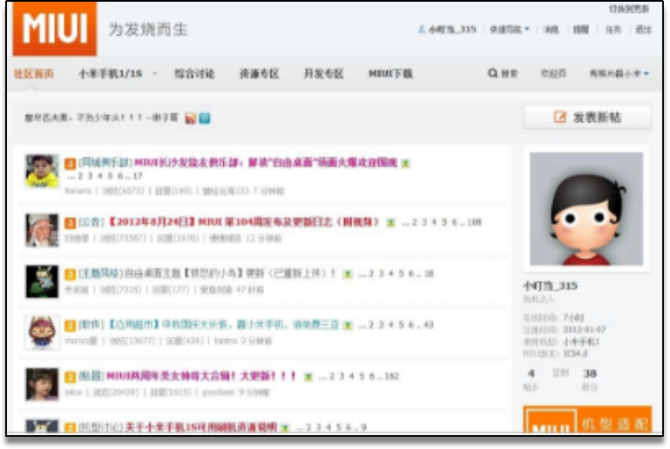Open the 综合讨论 nav tab

[x=194, y=74]
